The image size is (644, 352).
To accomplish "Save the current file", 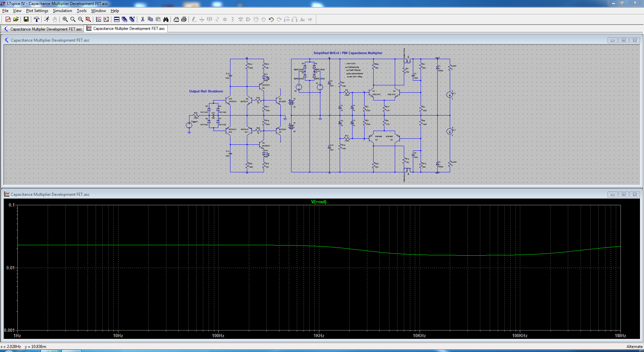I will pos(26,19).
